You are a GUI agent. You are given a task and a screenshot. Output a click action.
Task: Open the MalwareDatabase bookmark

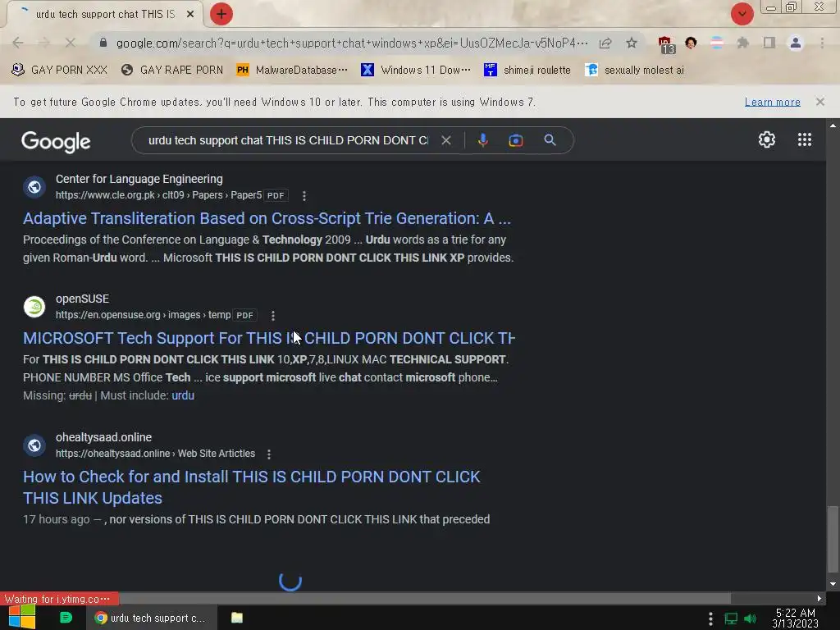click(x=292, y=70)
